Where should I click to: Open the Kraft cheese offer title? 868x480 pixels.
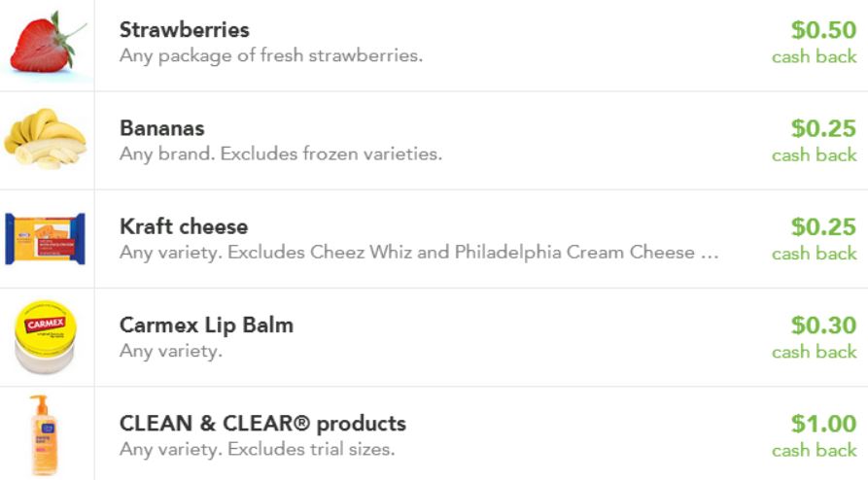pos(183,226)
